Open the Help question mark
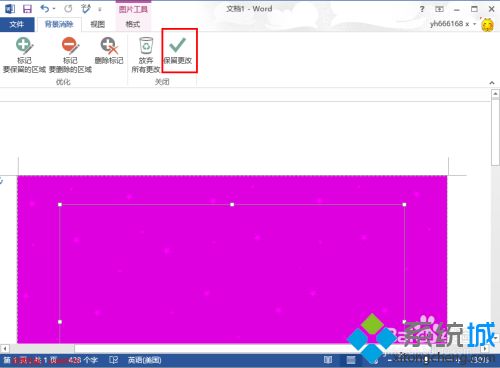500x368 pixels. 422,9
